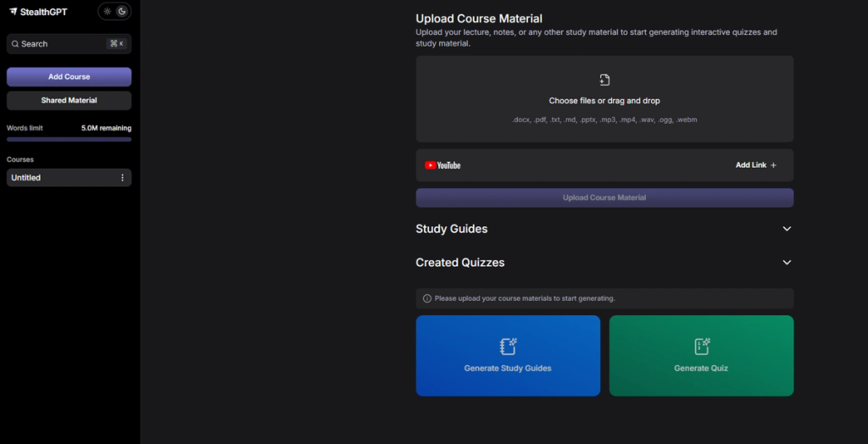Viewport: 868px width, 444px height.
Task: Click the Upload Course Material button
Action: click(x=604, y=197)
